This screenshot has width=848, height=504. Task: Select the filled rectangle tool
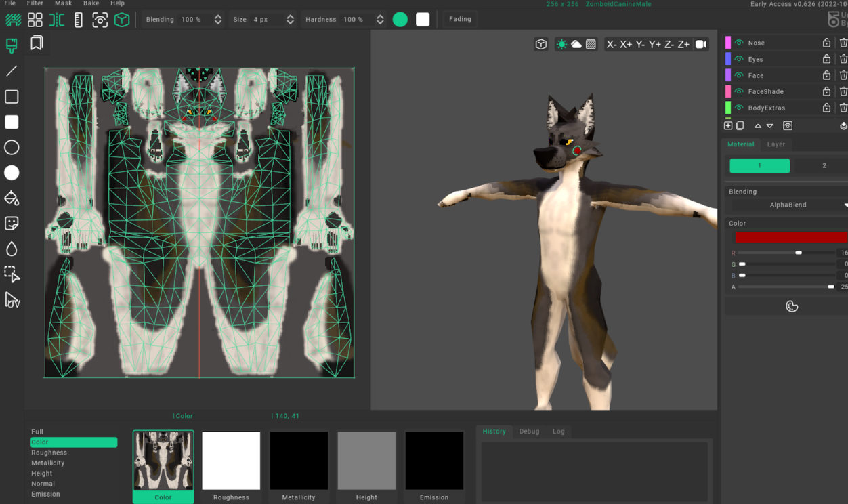click(12, 122)
